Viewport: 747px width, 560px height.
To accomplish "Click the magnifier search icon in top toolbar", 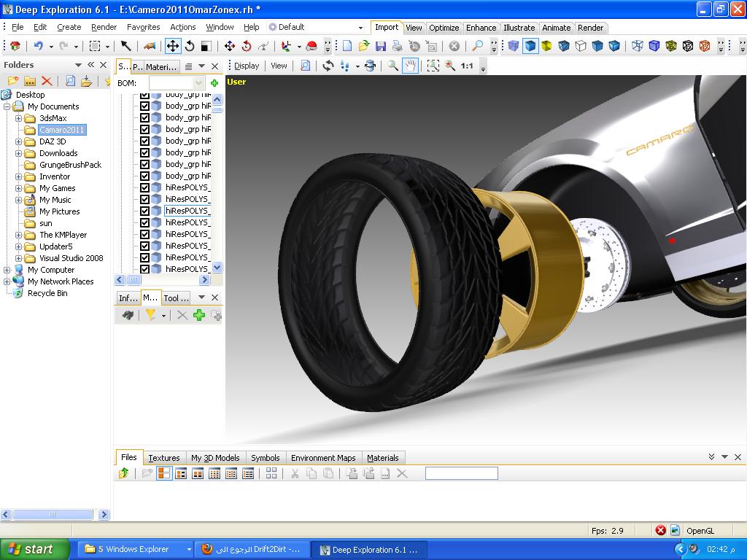I will [477, 46].
